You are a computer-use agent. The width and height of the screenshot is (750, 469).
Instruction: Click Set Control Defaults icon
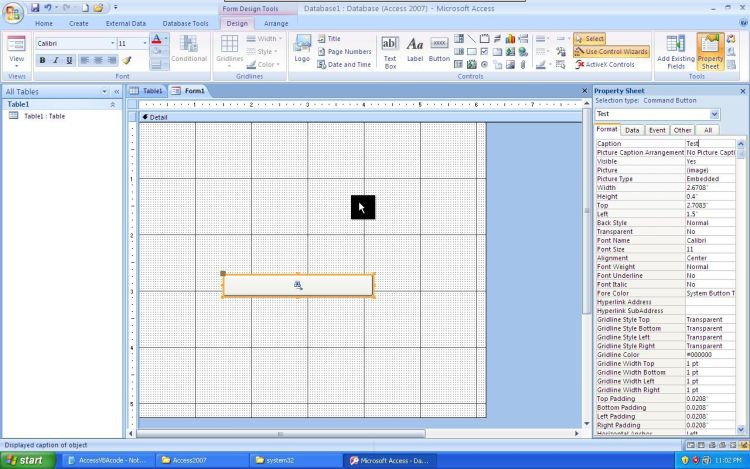[x=561, y=51]
